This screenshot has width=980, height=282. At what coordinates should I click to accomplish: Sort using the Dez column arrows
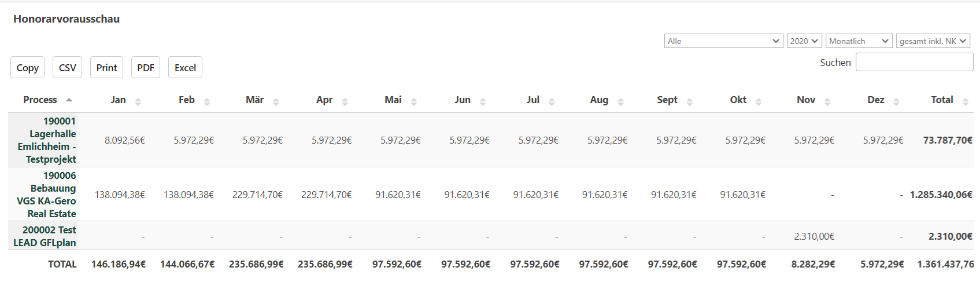[x=896, y=101]
